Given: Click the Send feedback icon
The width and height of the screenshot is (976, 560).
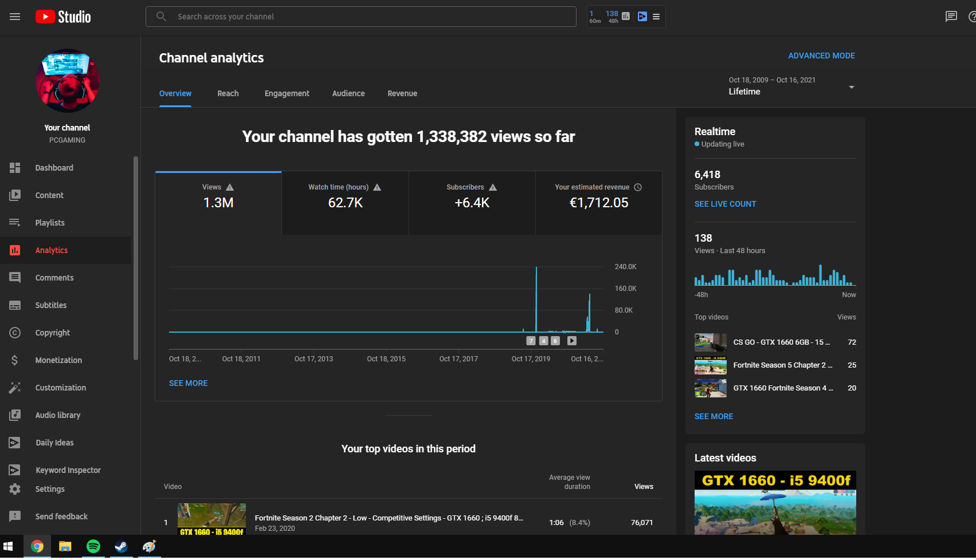Looking at the screenshot, I should point(15,516).
